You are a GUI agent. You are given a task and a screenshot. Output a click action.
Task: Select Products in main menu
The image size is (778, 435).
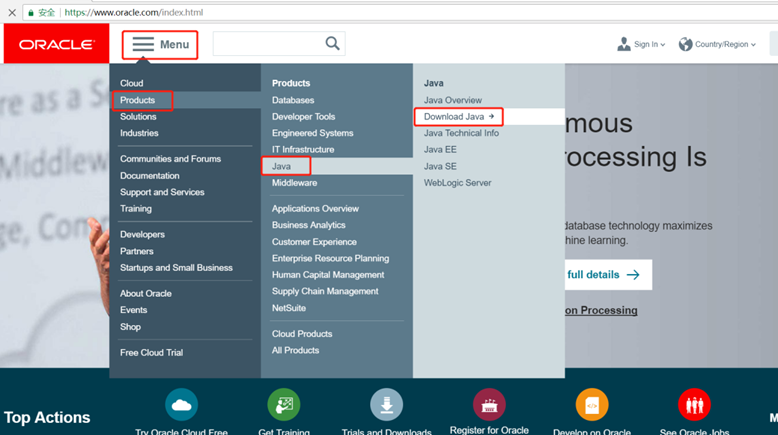(137, 100)
